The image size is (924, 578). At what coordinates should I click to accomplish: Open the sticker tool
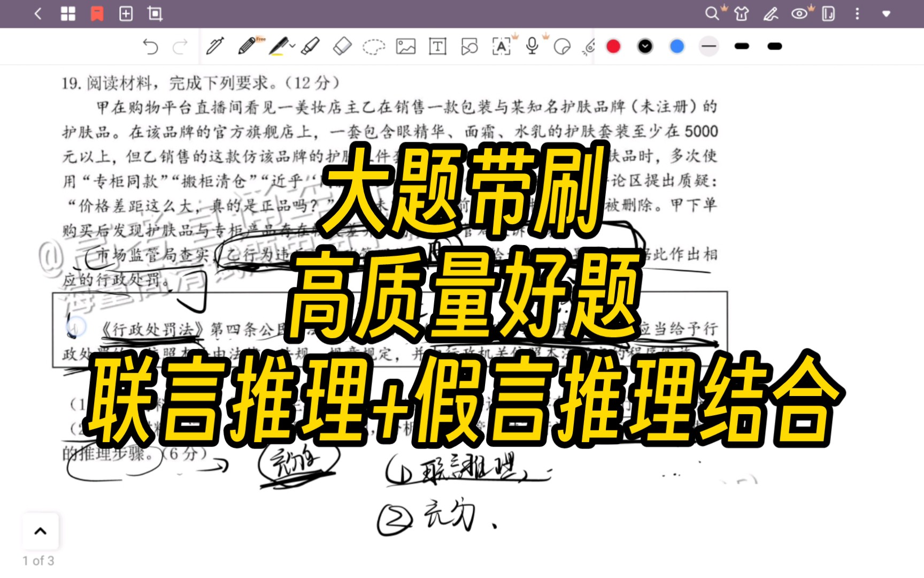[x=562, y=47]
